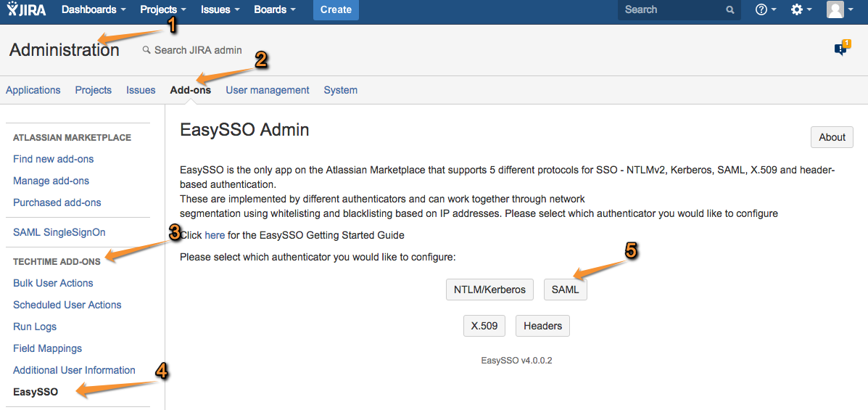Click the Search JIRA admin field
The width and height of the screenshot is (868, 410).
192,50
